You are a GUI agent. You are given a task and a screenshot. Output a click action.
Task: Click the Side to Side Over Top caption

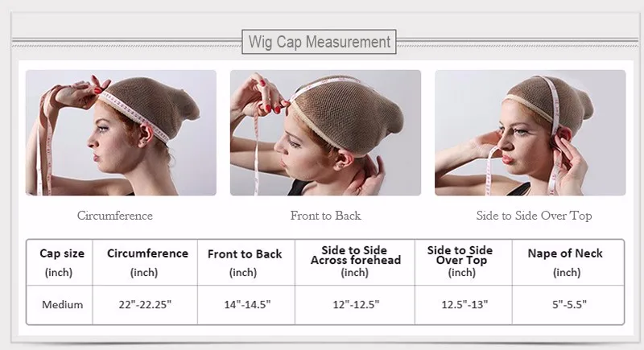(534, 216)
